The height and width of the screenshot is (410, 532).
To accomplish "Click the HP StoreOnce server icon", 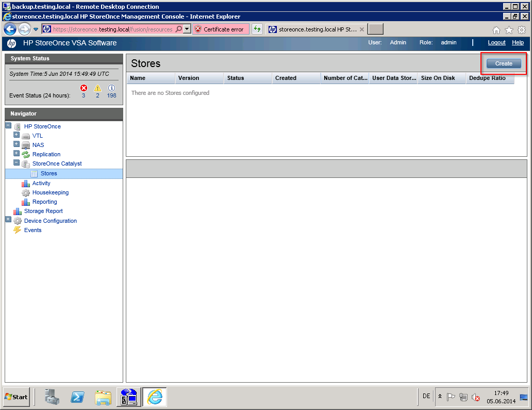I will tap(18, 126).
